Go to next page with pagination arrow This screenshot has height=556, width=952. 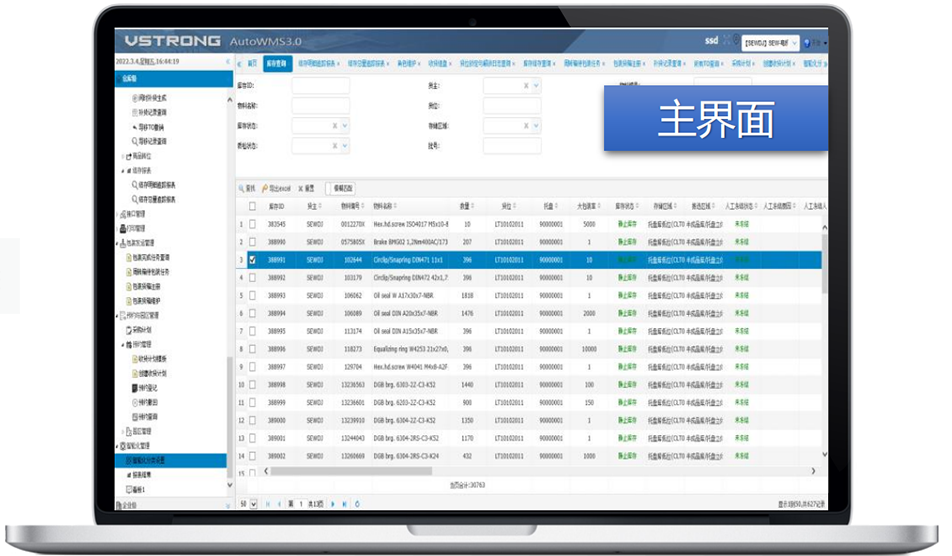click(x=333, y=504)
